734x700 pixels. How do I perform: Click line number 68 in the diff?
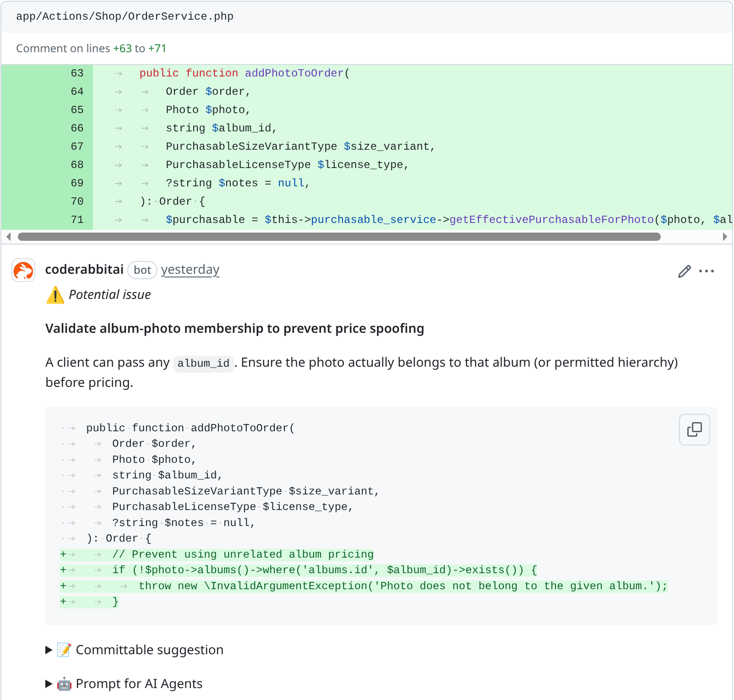coord(77,165)
